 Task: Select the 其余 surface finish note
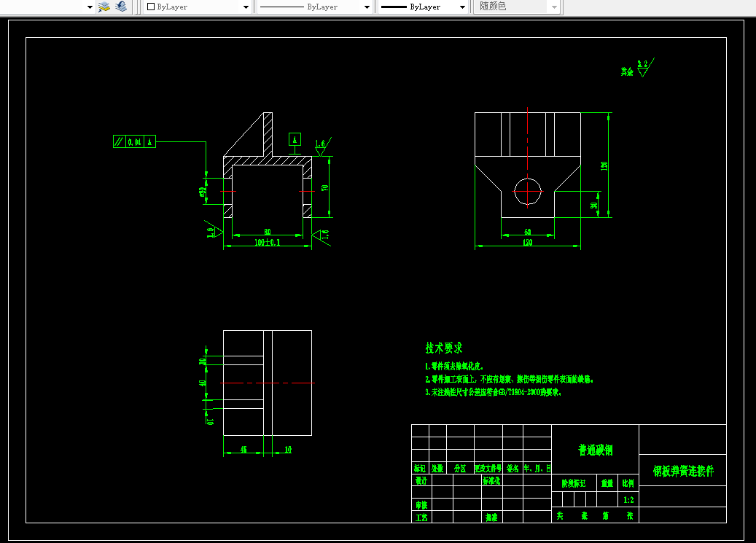tap(627, 72)
